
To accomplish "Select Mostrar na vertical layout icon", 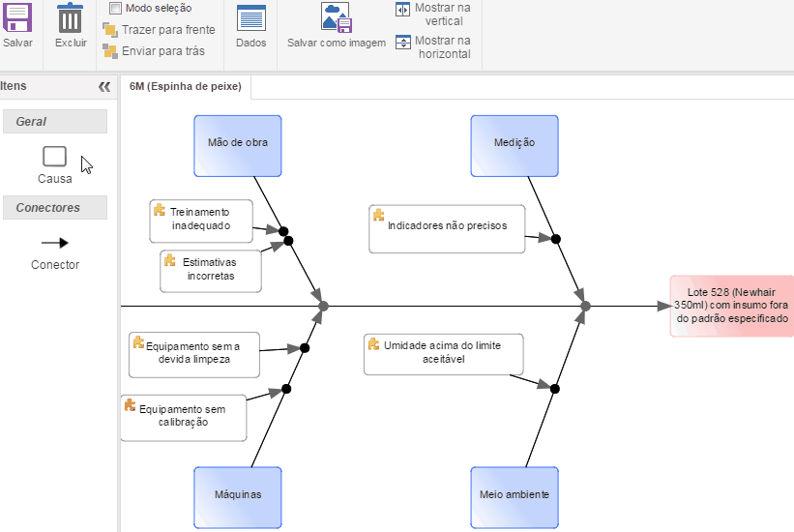I will tap(403, 10).
